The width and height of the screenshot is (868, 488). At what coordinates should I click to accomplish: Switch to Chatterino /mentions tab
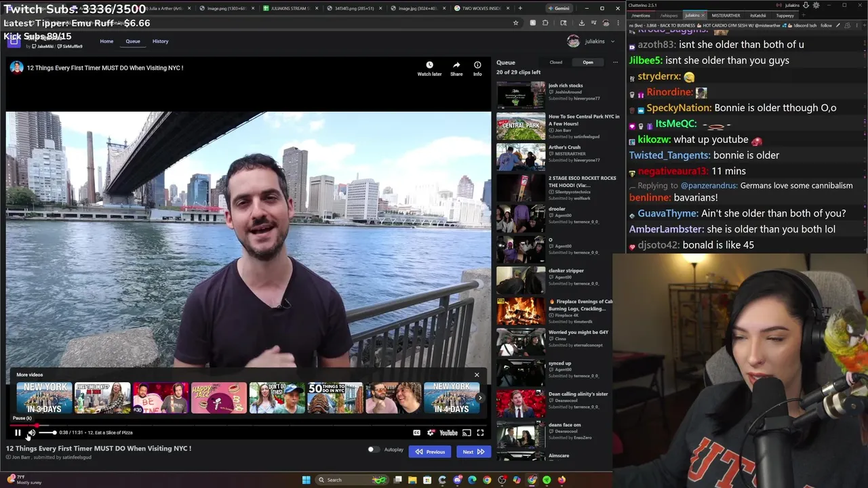(640, 15)
